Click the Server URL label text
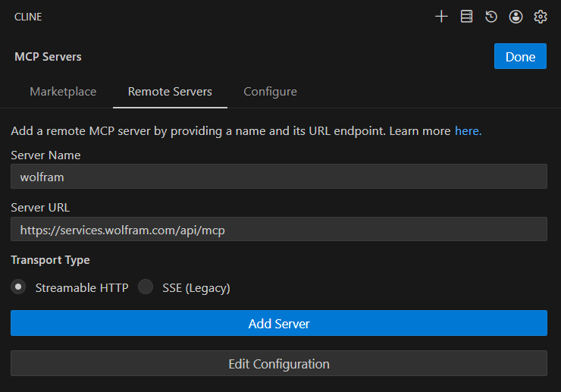The width and height of the screenshot is (561, 392). [40, 208]
